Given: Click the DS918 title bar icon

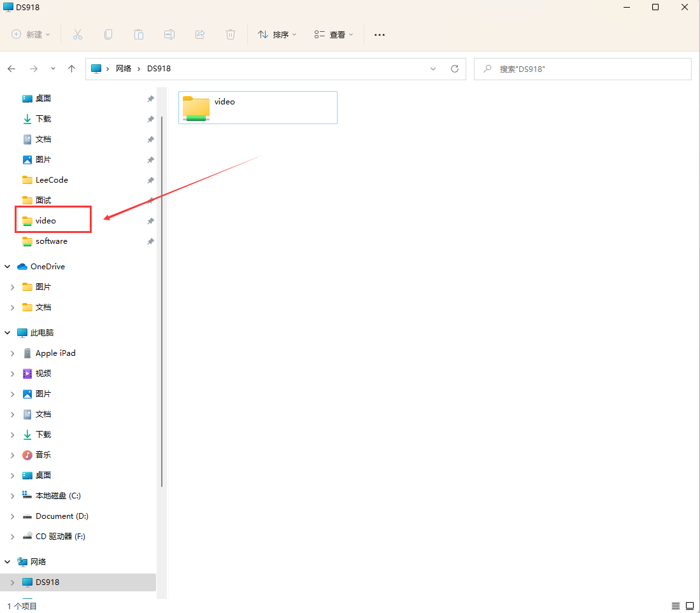Looking at the screenshot, I should [8, 7].
